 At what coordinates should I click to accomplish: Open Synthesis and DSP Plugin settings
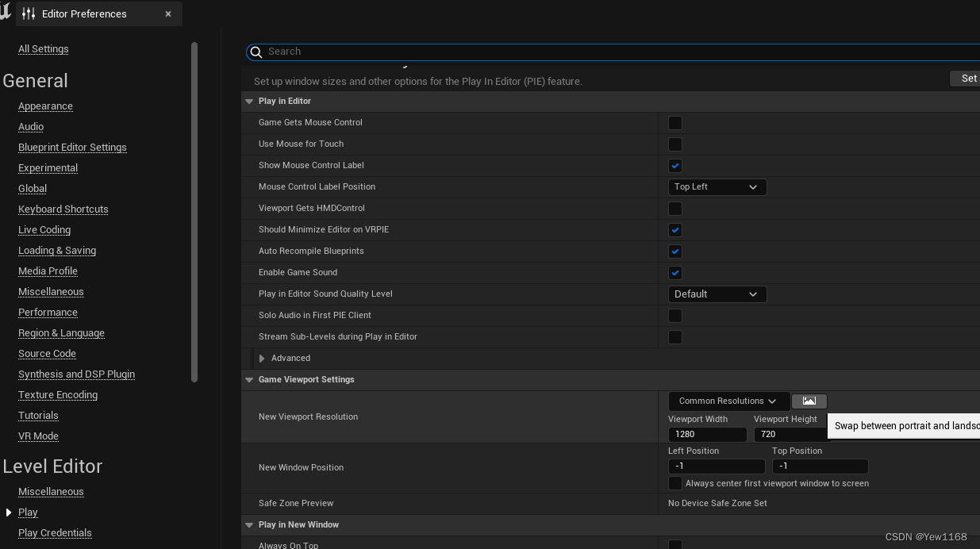[x=76, y=374]
